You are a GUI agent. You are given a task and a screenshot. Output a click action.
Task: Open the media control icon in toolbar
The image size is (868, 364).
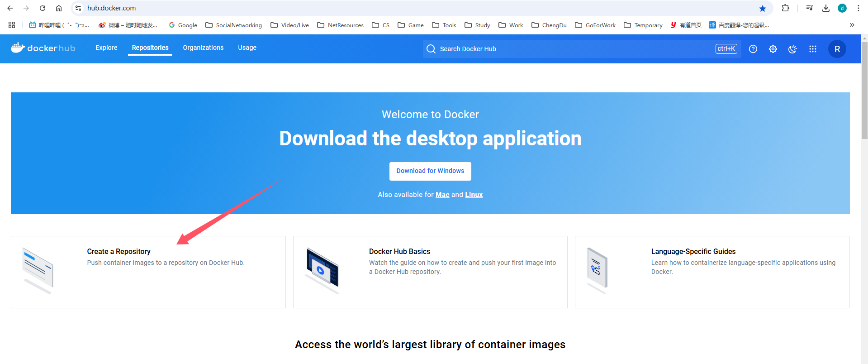click(810, 8)
